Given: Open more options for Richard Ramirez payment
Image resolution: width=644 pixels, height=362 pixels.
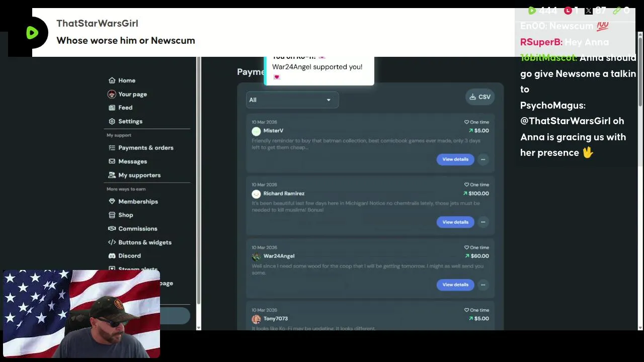Looking at the screenshot, I should (x=483, y=222).
